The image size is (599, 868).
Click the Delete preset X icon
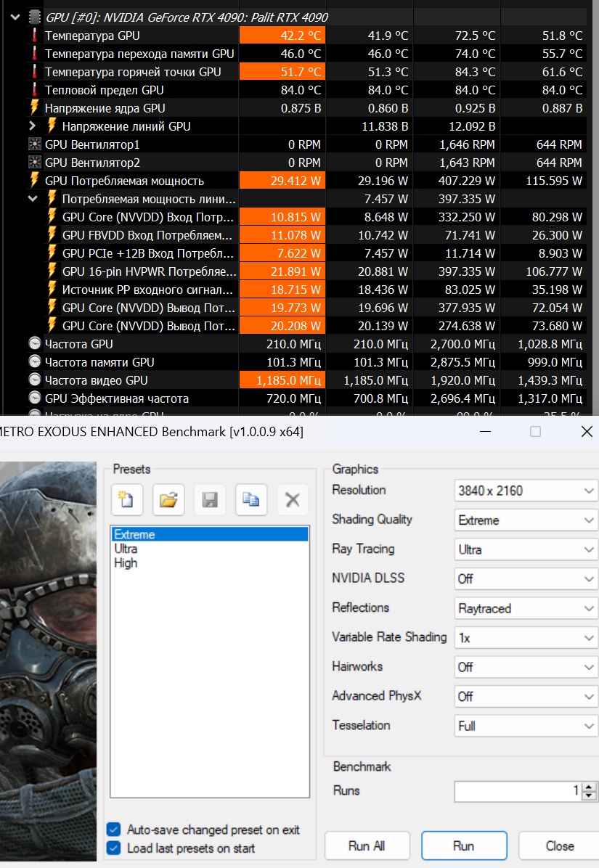(293, 500)
